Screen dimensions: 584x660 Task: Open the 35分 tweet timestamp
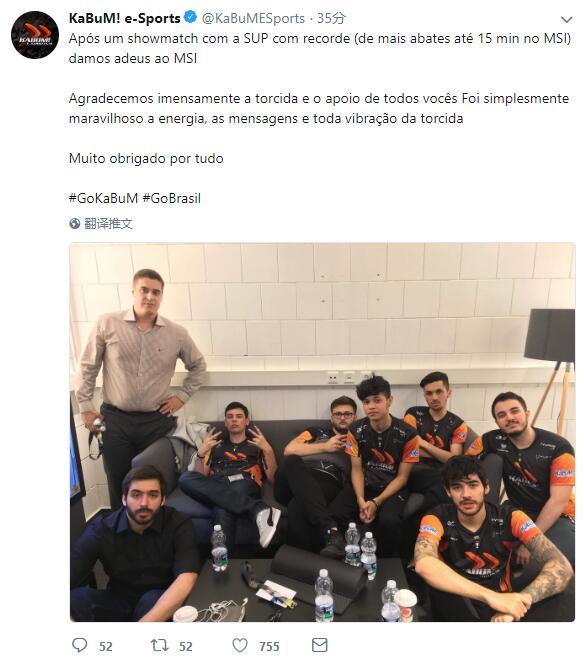[x=331, y=18]
